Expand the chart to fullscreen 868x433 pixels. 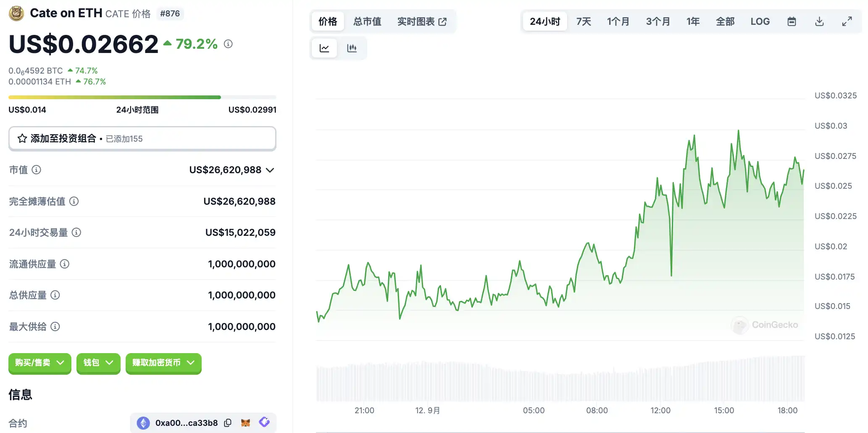(847, 21)
